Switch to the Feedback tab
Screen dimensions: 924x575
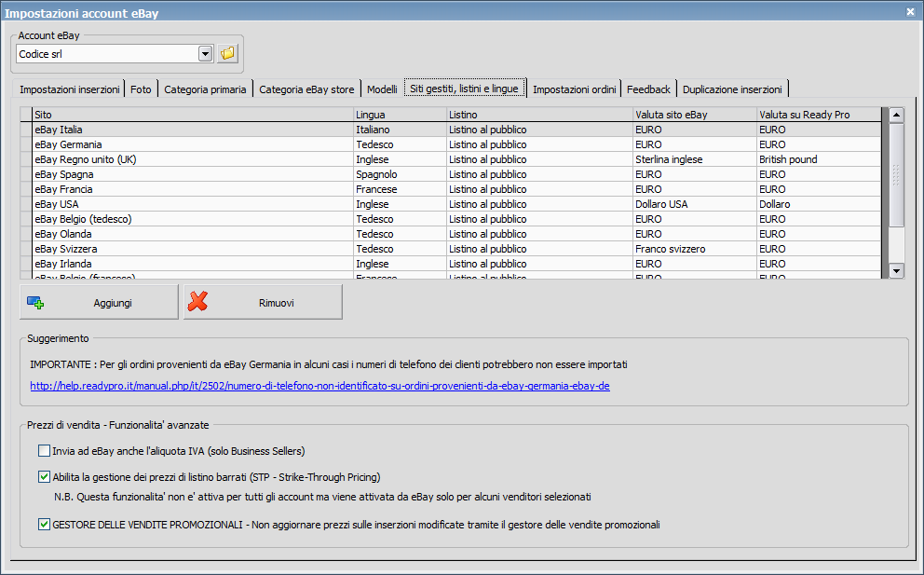[648, 89]
